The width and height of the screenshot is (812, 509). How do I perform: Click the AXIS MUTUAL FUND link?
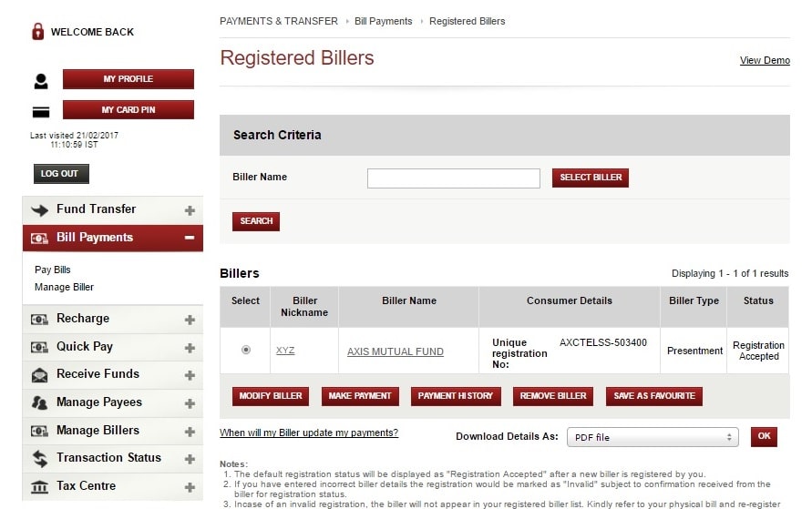point(395,351)
